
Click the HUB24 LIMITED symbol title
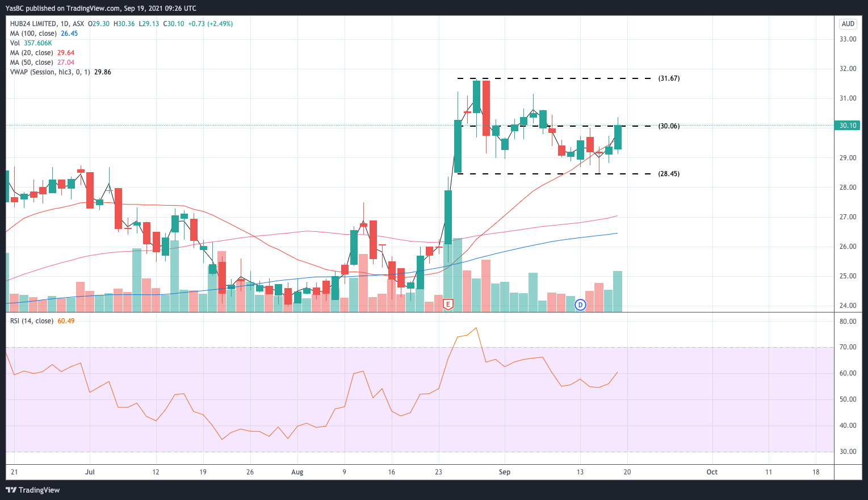pos(33,24)
